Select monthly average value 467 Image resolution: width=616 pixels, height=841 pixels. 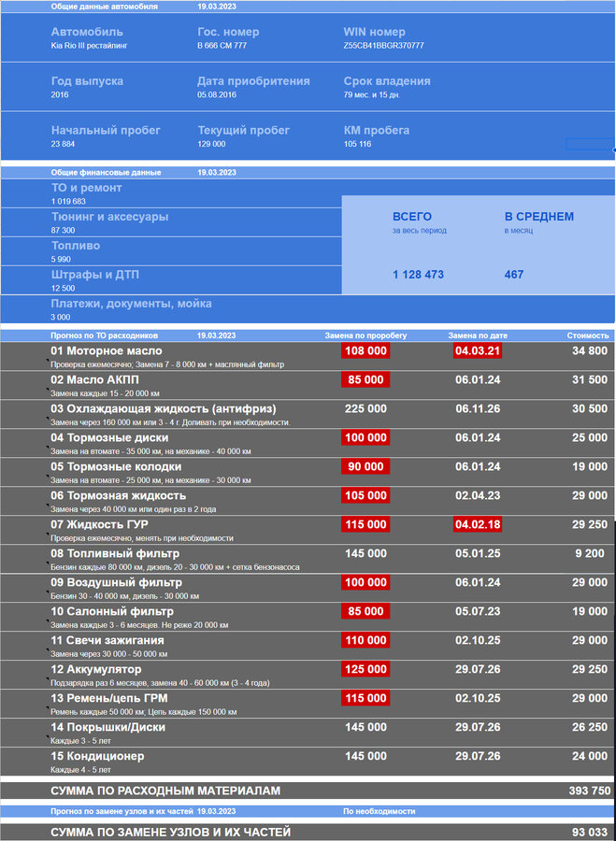(x=513, y=275)
